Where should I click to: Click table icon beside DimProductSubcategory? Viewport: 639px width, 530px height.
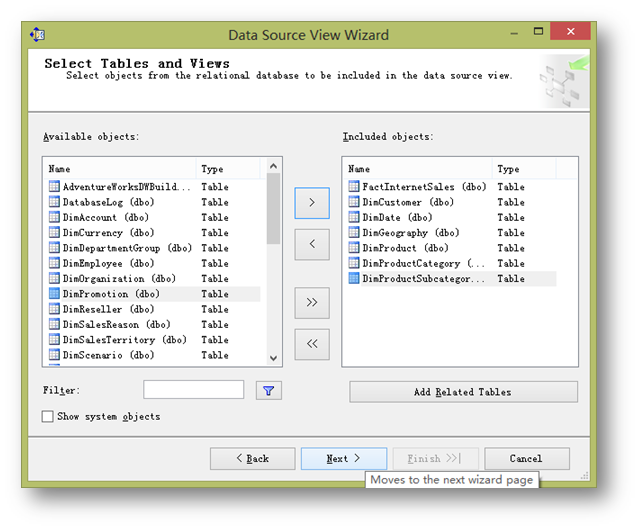tap(354, 278)
